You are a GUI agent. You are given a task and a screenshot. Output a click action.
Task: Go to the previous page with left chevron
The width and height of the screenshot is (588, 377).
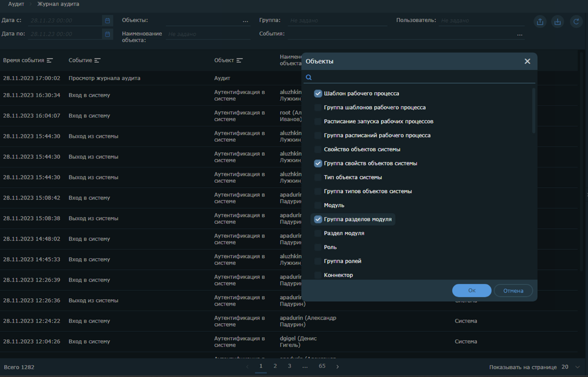pyautogui.click(x=247, y=367)
